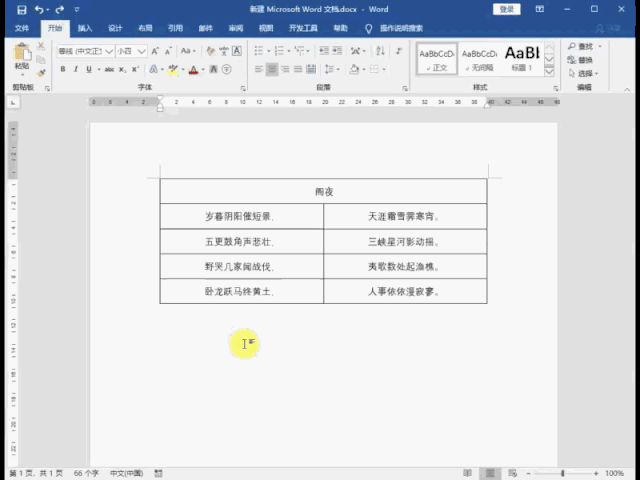Expand the styles gallery list

pyautogui.click(x=550, y=71)
